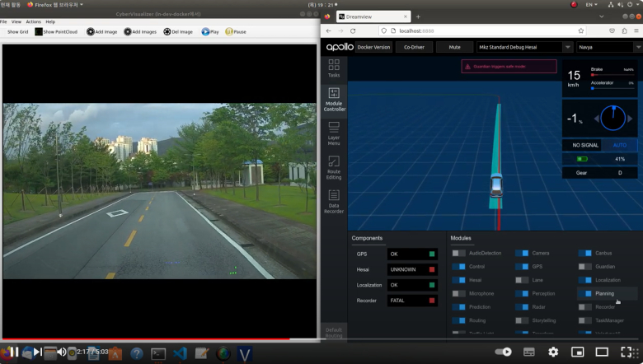Screen dimensions: 643x364
Task: Toggle video subtitles button
Action: tap(529, 352)
